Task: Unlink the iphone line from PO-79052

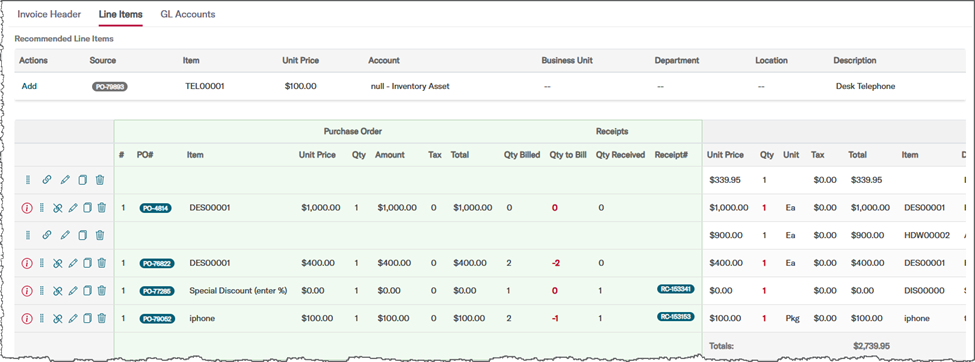Action: [57, 318]
